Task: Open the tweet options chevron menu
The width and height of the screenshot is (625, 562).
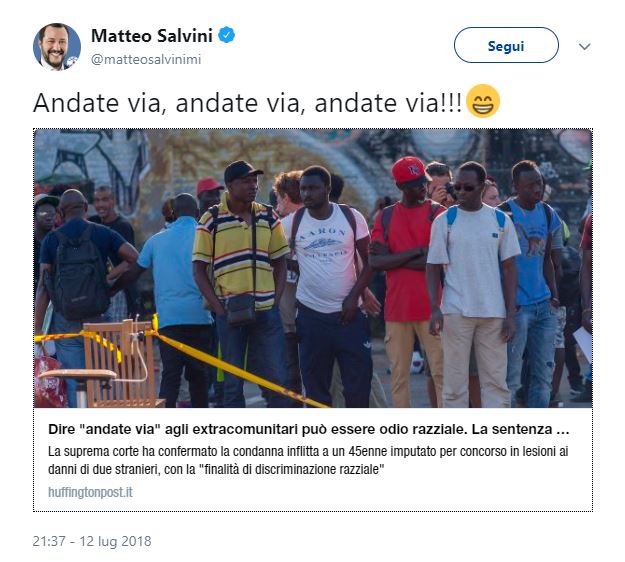Action: (x=584, y=47)
